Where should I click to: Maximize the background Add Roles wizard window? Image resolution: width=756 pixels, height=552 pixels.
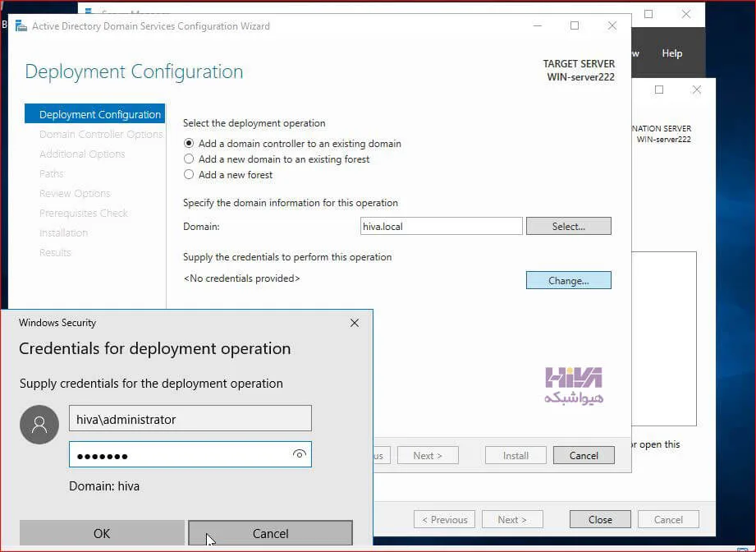(x=659, y=90)
